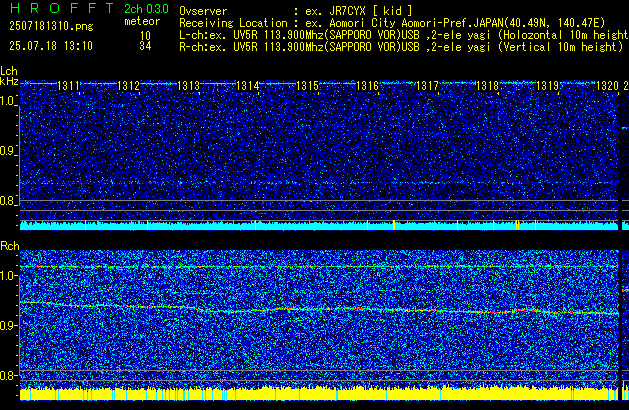Click the 0.8 frequency label on Rch axis
This screenshot has height=410, width=629.
click(8, 375)
